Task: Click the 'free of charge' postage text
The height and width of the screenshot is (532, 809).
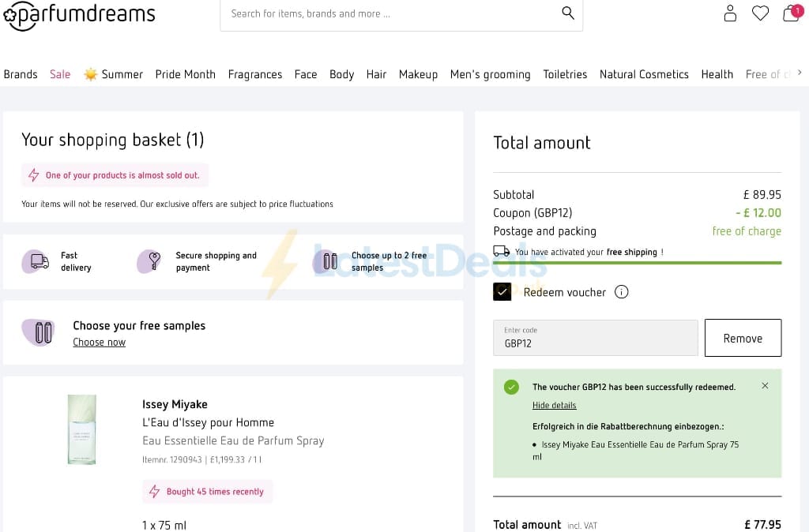Action: (747, 231)
